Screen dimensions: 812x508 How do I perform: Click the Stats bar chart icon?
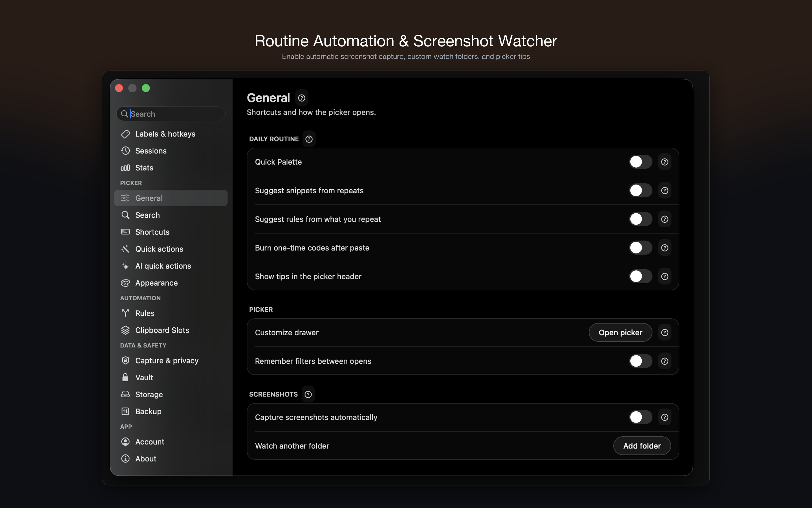pos(125,168)
